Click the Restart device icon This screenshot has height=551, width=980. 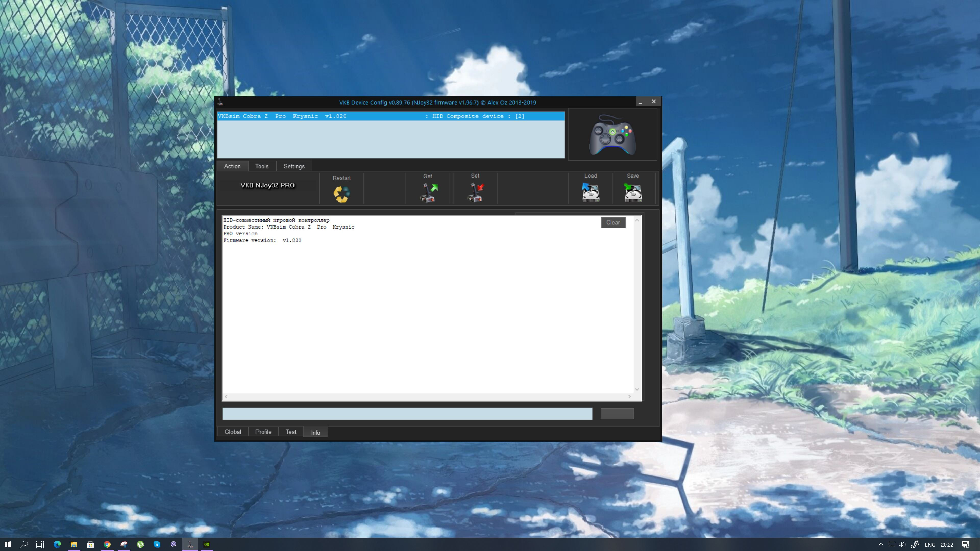[x=341, y=194]
